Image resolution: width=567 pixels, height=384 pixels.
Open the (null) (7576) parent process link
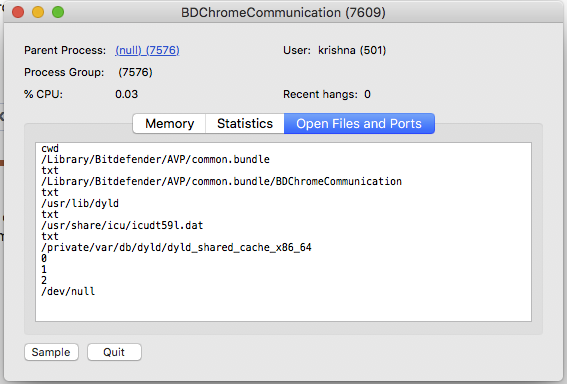147,50
